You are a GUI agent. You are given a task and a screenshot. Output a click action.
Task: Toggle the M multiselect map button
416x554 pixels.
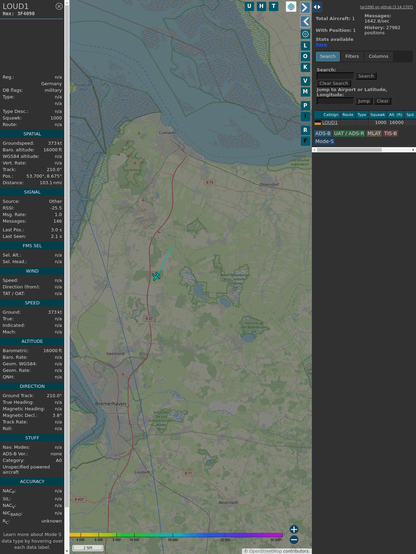pos(305,92)
